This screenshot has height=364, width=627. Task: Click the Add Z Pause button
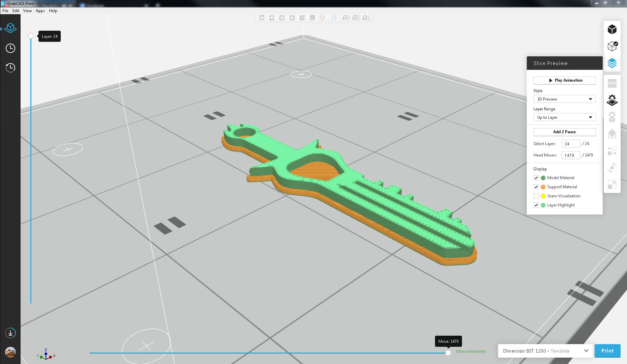[565, 132]
